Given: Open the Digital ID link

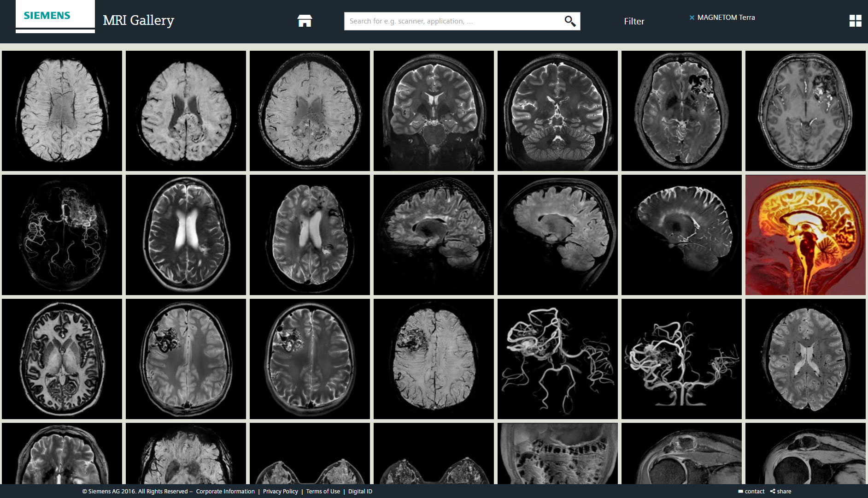Looking at the screenshot, I should pos(360,492).
